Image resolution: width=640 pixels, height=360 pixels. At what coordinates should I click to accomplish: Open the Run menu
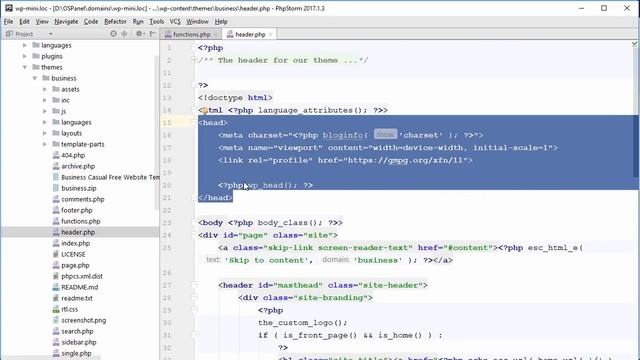point(138,22)
